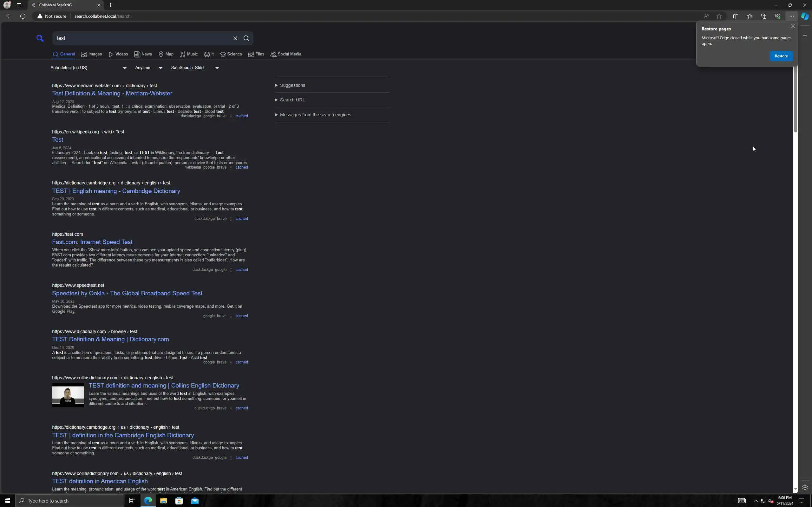Click the magnifier search submit icon
The image size is (812, 507).
(x=246, y=38)
